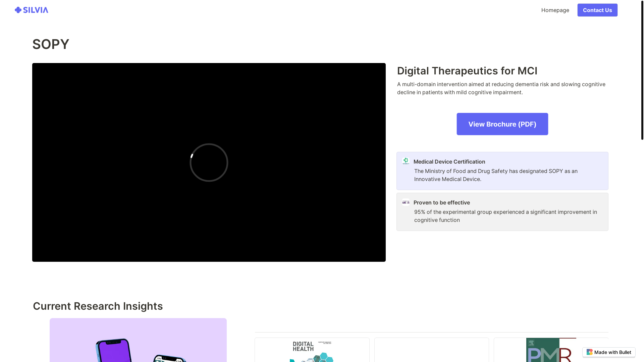
Task: Click the 'Ministry of Food and Drug Safety' text
Action: 496,175
